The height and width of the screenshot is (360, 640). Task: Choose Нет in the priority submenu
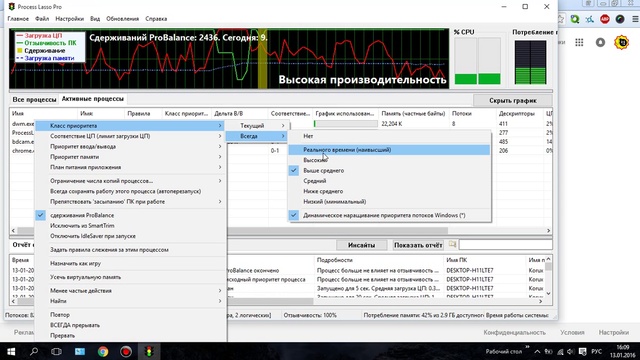point(389,136)
